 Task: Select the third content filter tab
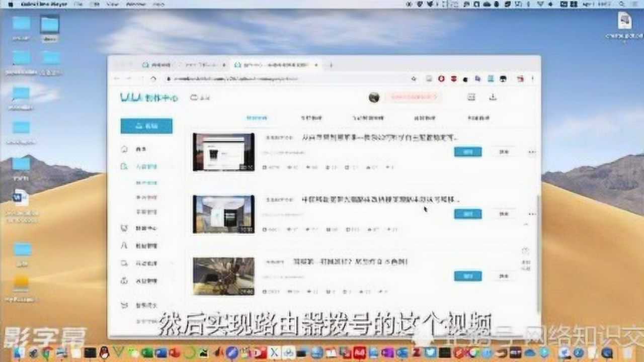coord(368,118)
